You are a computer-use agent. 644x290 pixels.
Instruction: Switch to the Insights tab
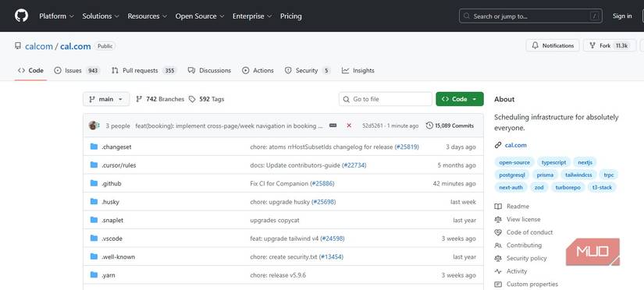tap(358, 71)
